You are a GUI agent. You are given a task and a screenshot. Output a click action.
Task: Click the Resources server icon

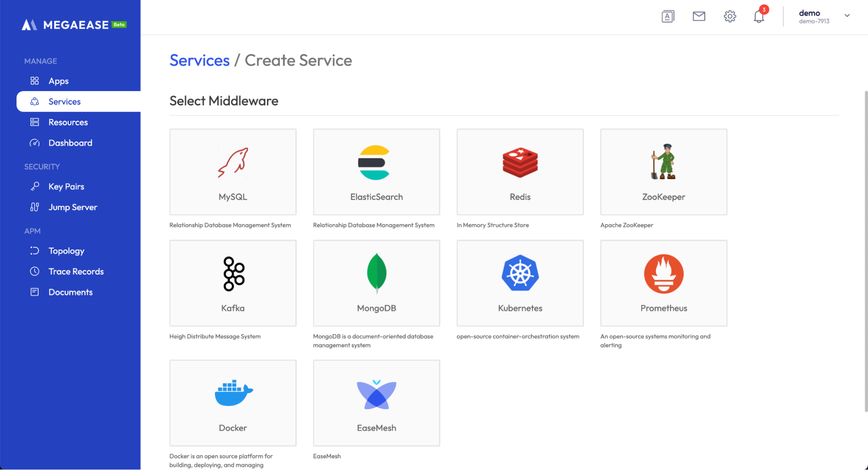pyautogui.click(x=35, y=122)
